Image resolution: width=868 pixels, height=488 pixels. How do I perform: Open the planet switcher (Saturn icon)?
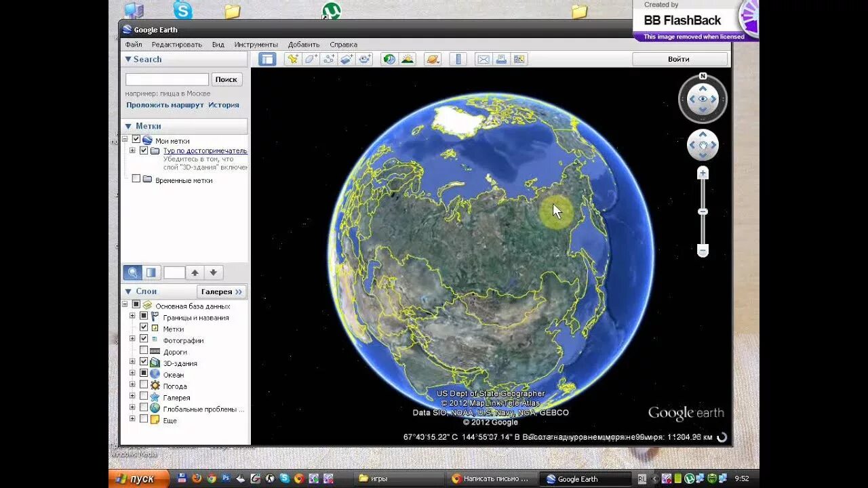pyautogui.click(x=432, y=59)
